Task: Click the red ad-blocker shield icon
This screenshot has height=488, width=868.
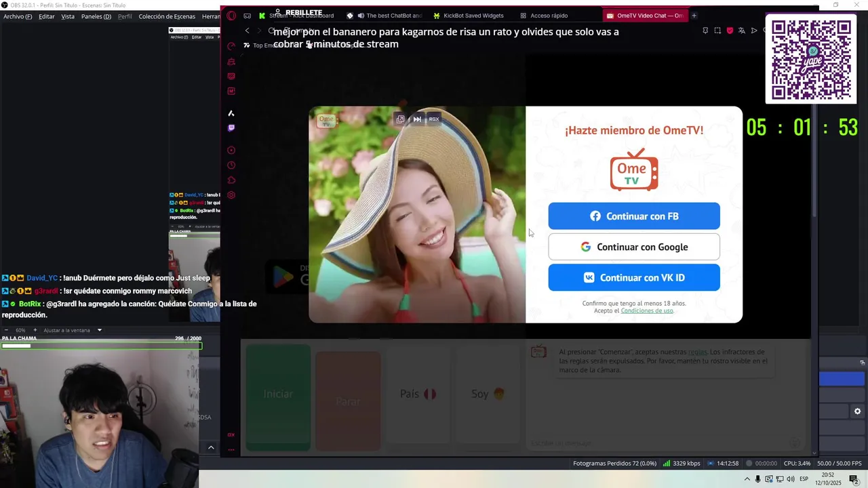Action: [730, 30]
